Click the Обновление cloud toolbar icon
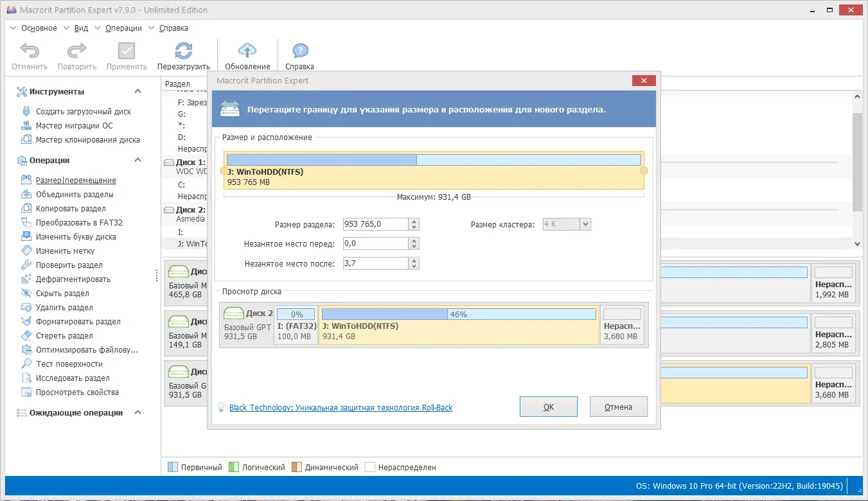 pyautogui.click(x=247, y=51)
